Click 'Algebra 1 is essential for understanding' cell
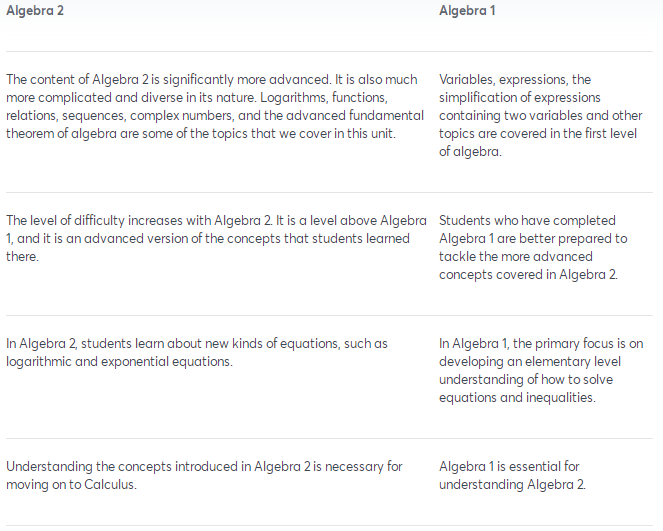This screenshot has height=531, width=663. (x=512, y=475)
